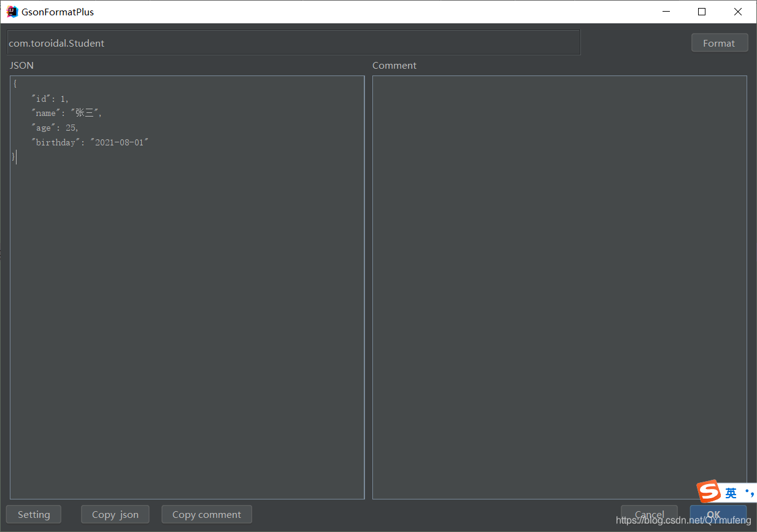Click the JSON panel label
This screenshot has height=532, width=757.
(x=21, y=65)
